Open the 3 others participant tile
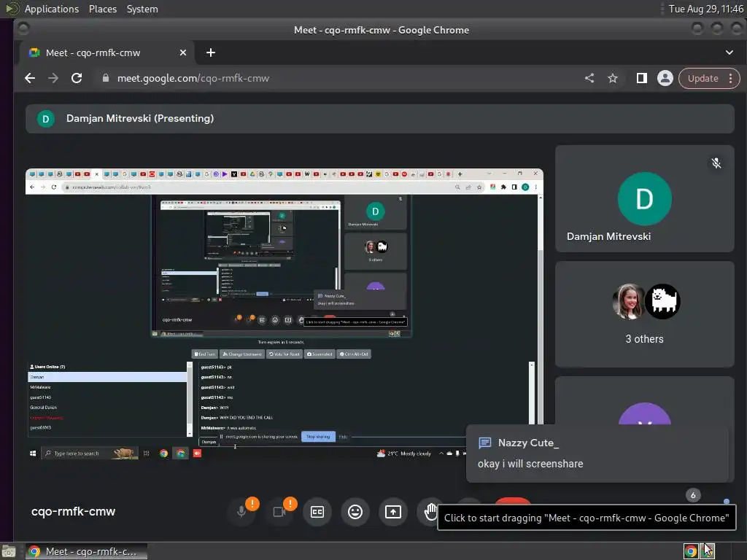This screenshot has height=560, width=747. click(645, 314)
